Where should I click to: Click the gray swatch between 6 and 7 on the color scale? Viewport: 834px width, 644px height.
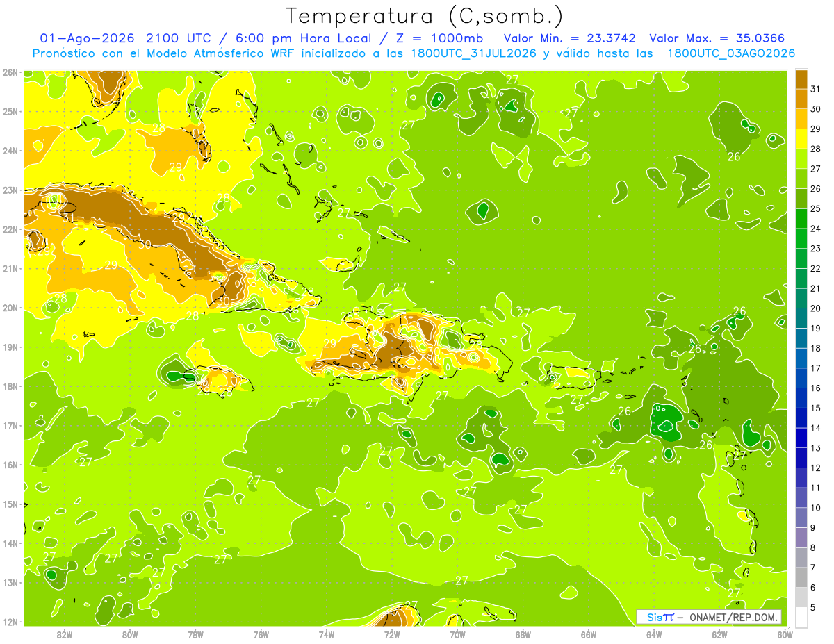coord(801,577)
